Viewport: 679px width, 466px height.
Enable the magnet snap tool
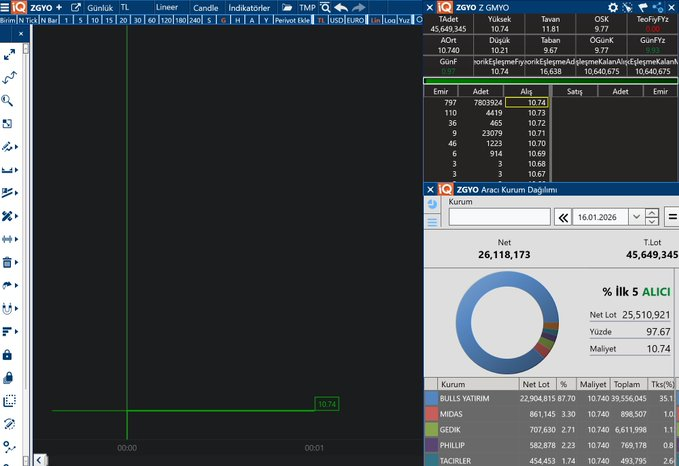point(7,308)
